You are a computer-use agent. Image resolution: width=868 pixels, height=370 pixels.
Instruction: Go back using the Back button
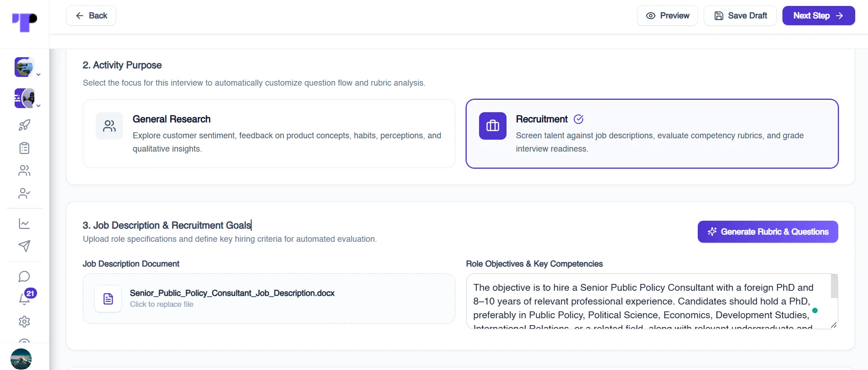pos(91,16)
